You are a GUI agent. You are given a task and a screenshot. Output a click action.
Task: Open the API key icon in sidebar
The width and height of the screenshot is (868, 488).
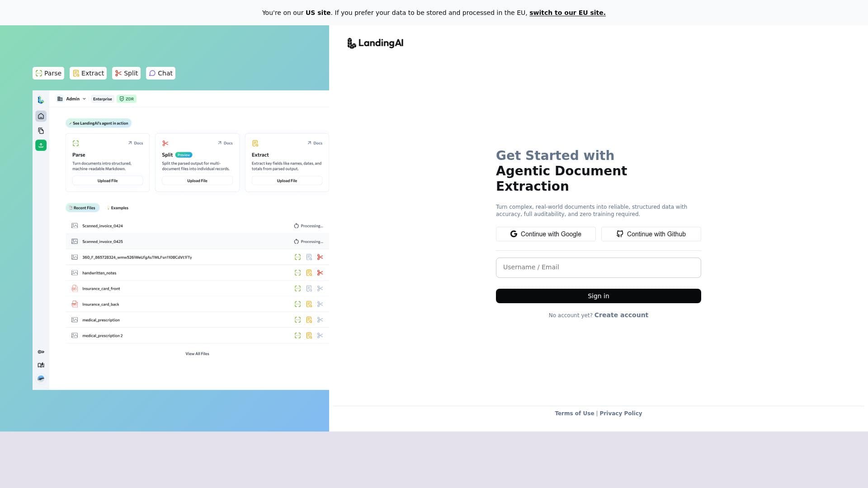pos(41,352)
